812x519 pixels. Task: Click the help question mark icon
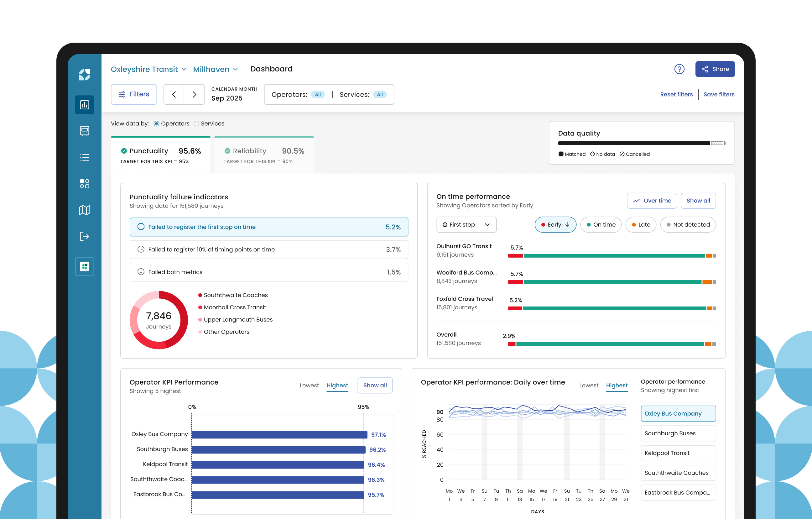tap(679, 69)
